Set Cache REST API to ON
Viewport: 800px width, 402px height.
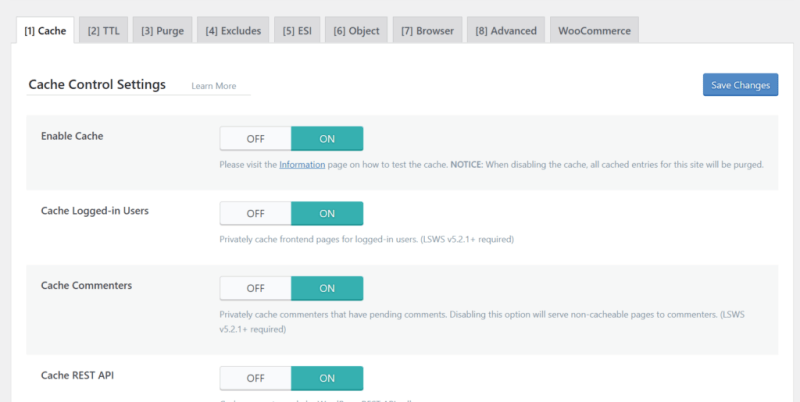pos(327,378)
